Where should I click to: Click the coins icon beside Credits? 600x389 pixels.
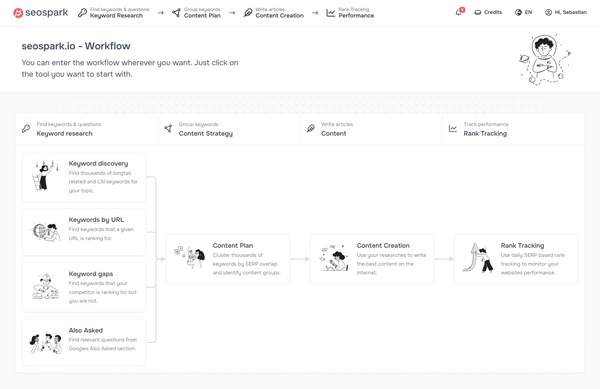pyautogui.click(x=478, y=12)
